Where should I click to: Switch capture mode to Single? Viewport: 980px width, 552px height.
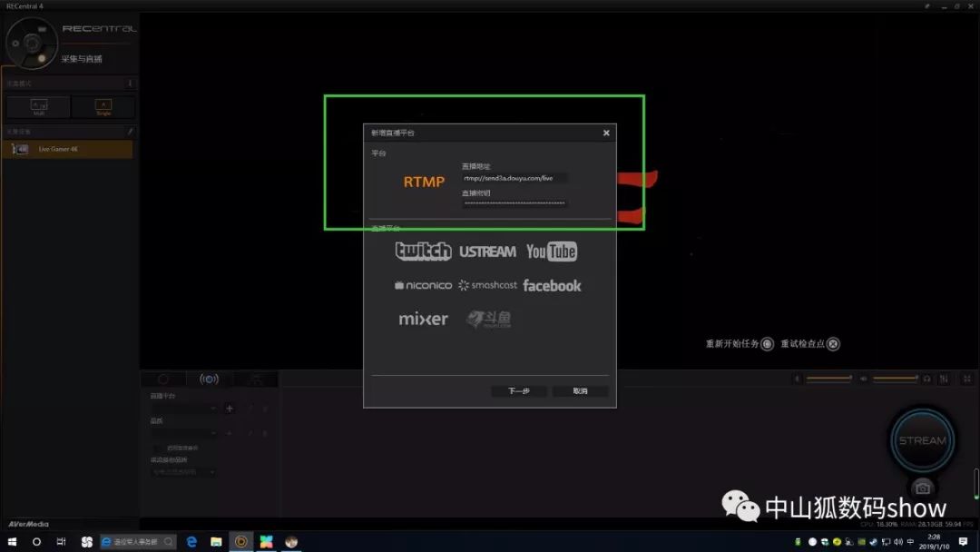[x=103, y=107]
